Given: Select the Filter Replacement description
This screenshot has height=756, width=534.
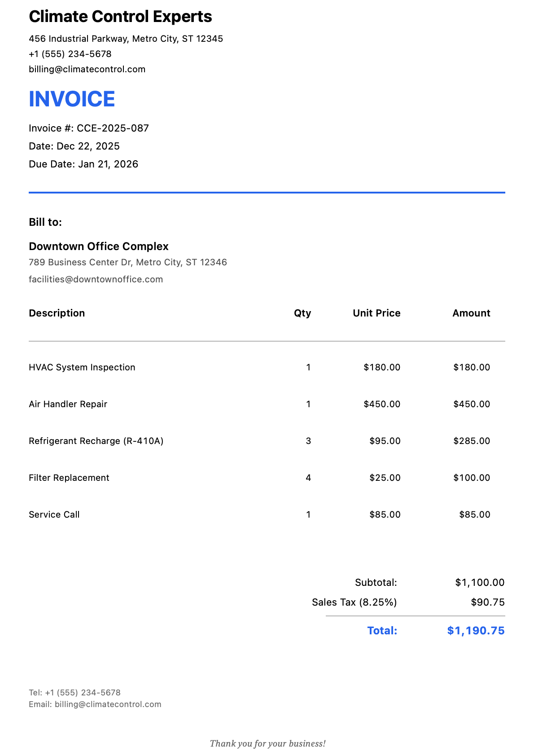Looking at the screenshot, I should [x=69, y=478].
